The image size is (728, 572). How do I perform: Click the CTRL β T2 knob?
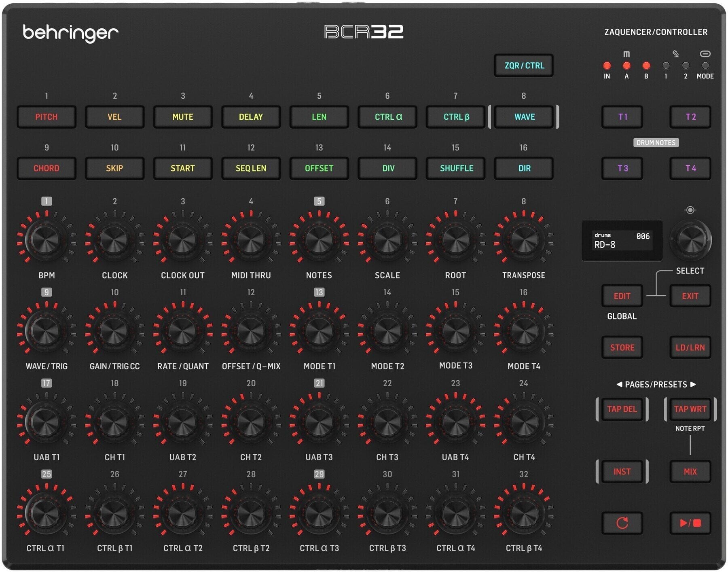click(x=250, y=513)
